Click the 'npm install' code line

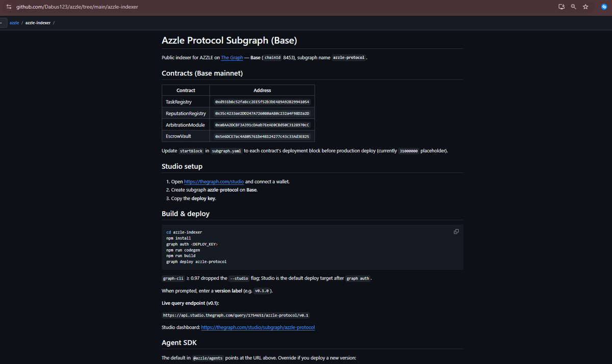[x=178, y=238]
